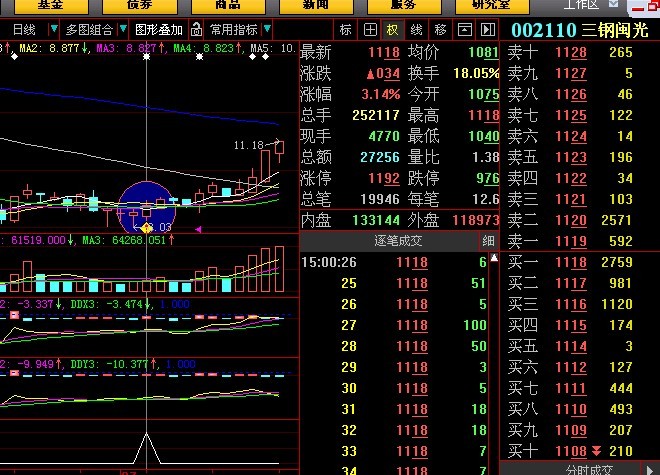Click the 分时成交 tab at bottom
The image size is (660, 475).
click(x=588, y=470)
